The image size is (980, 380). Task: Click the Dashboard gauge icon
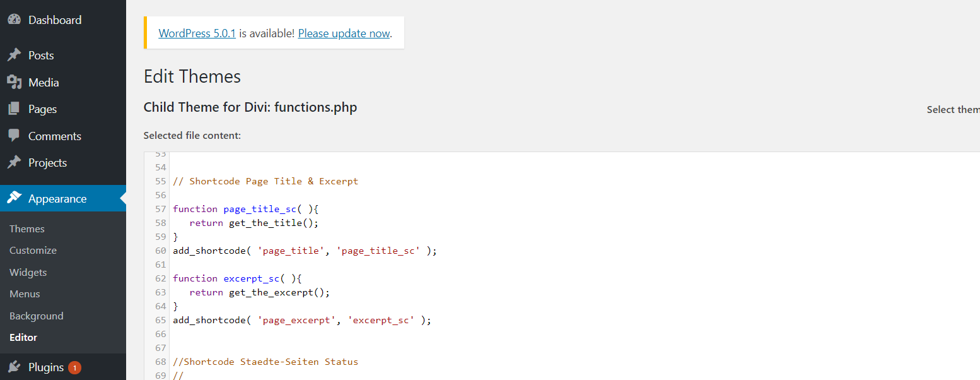click(x=14, y=20)
